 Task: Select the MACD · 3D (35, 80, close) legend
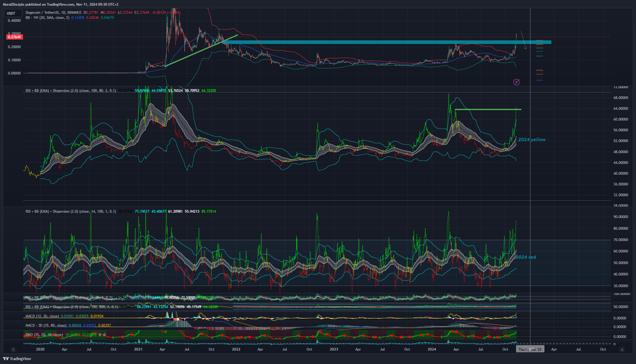[x=46, y=325]
